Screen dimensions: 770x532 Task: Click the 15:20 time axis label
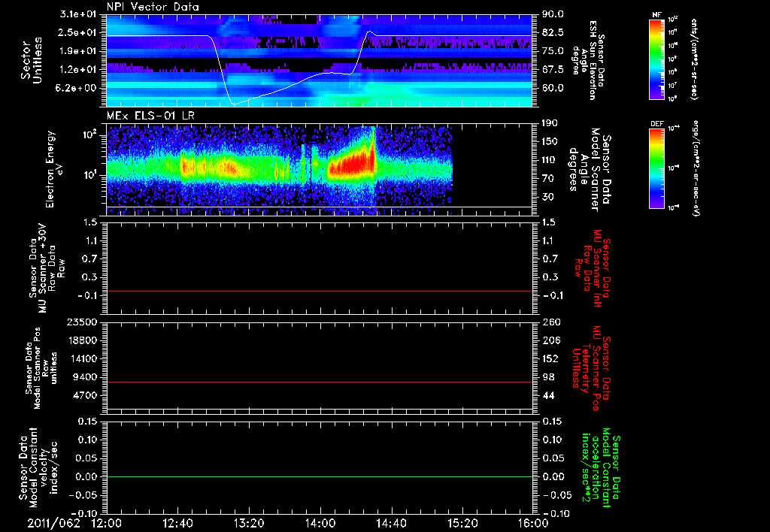[x=462, y=524]
